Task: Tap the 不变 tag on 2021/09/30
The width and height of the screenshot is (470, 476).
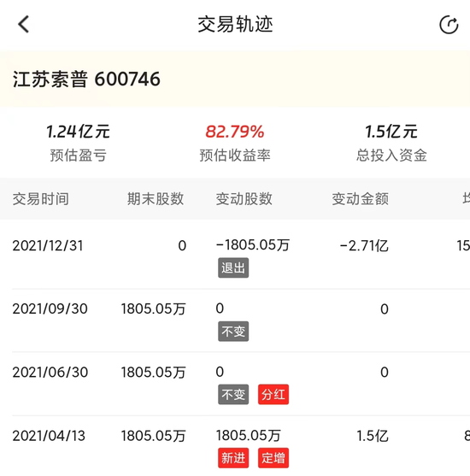Action: pos(233,332)
